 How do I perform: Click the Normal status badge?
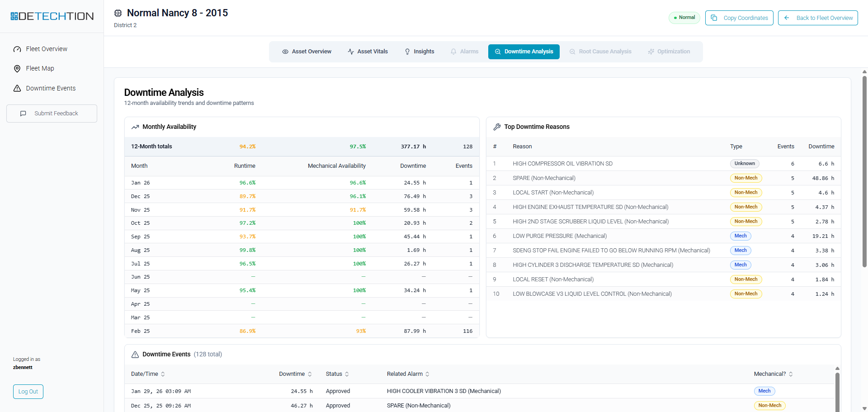point(684,18)
